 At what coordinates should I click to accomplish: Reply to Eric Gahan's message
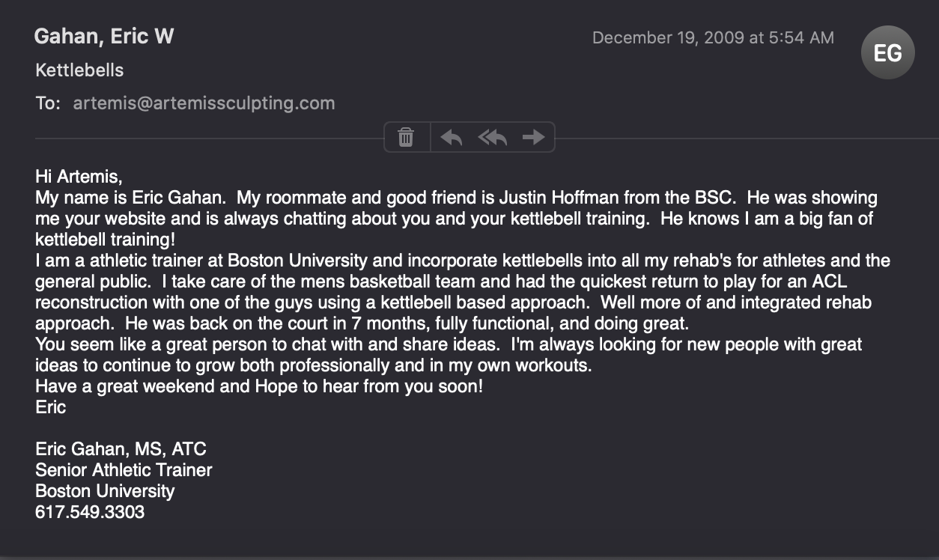[451, 137]
